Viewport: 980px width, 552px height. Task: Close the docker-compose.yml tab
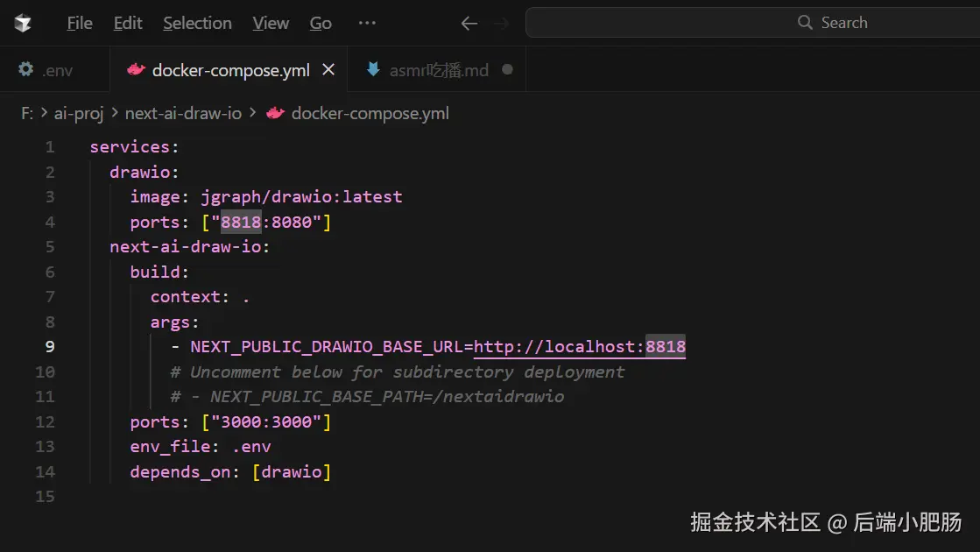(328, 69)
